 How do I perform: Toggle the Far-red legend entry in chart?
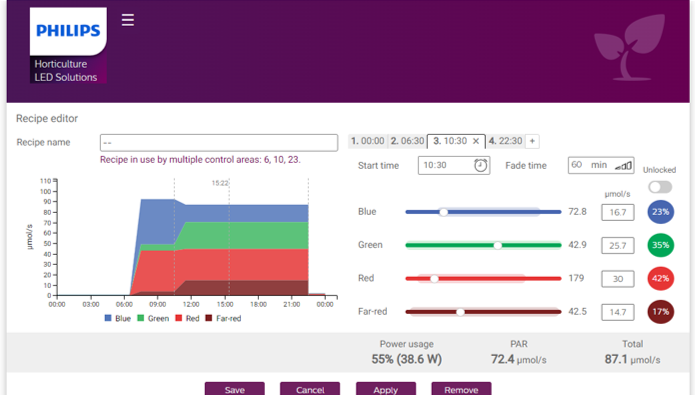(x=223, y=318)
